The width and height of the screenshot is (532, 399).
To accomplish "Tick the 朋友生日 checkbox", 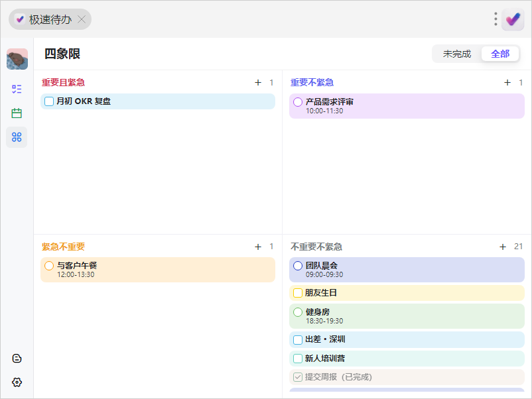I will coord(298,293).
